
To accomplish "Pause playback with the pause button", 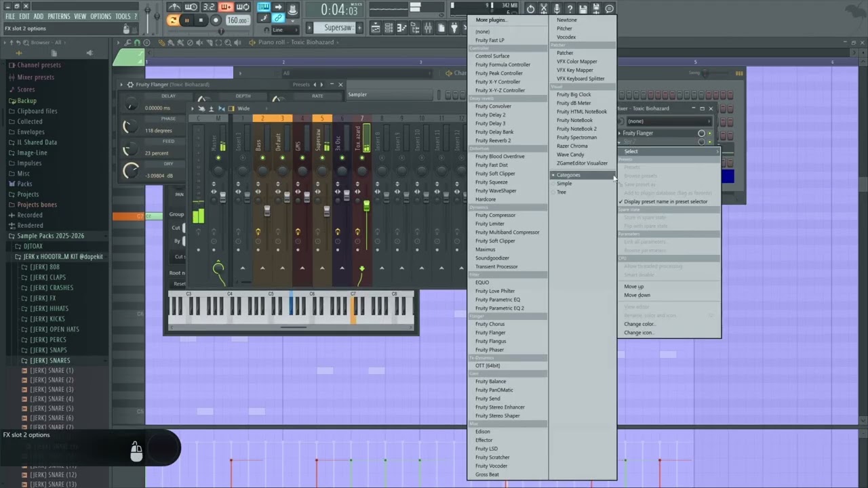I will tap(186, 20).
